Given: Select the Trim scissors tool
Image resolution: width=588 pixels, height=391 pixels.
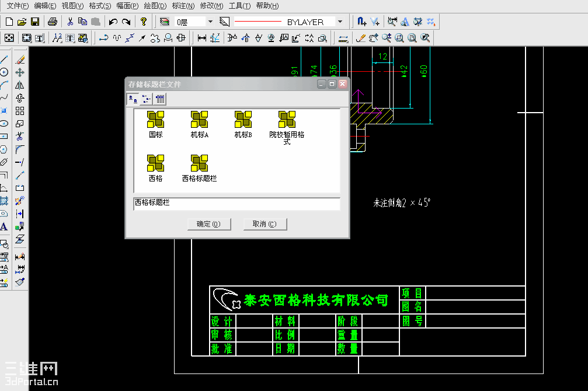Looking at the screenshot, I should (20, 137).
